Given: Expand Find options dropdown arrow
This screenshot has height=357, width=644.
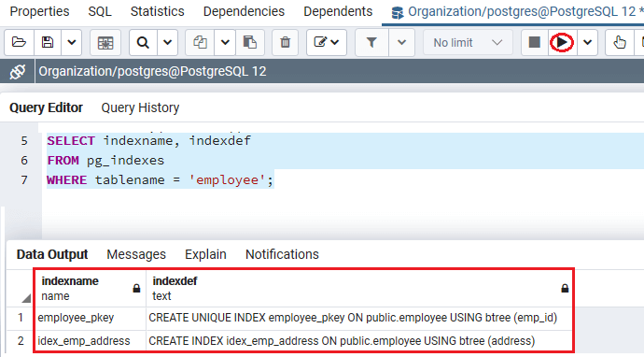Looking at the screenshot, I should tap(168, 42).
